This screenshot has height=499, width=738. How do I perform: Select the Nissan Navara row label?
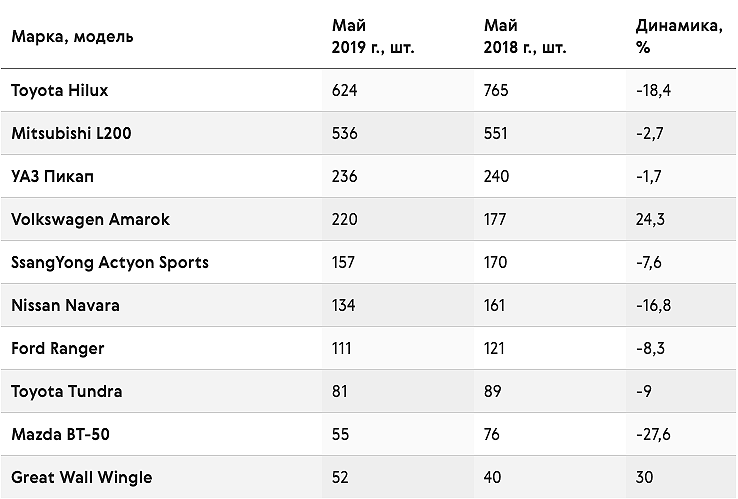(65, 305)
